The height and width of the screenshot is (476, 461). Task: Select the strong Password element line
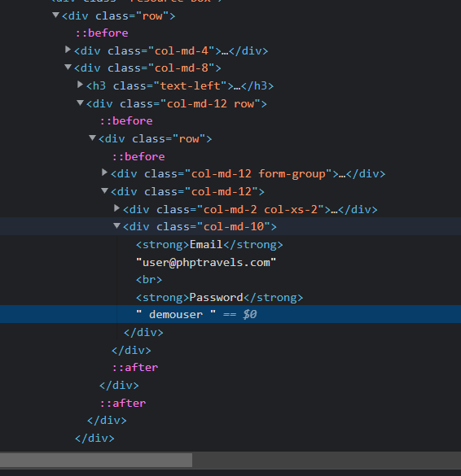coord(219,297)
